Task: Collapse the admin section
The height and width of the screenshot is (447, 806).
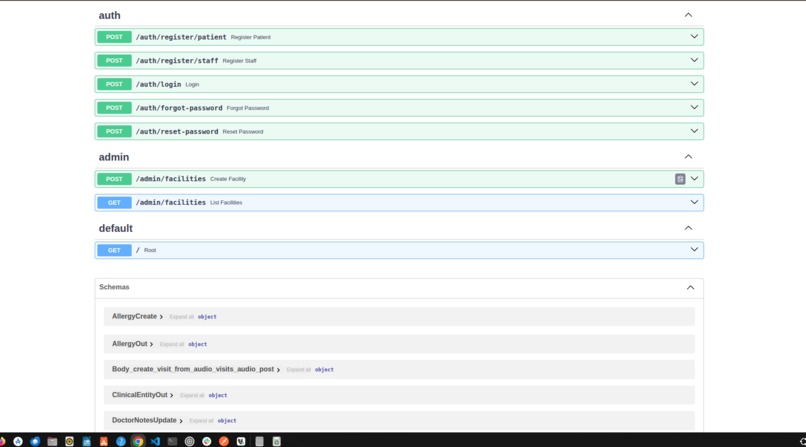Action: pyautogui.click(x=688, y=157)
